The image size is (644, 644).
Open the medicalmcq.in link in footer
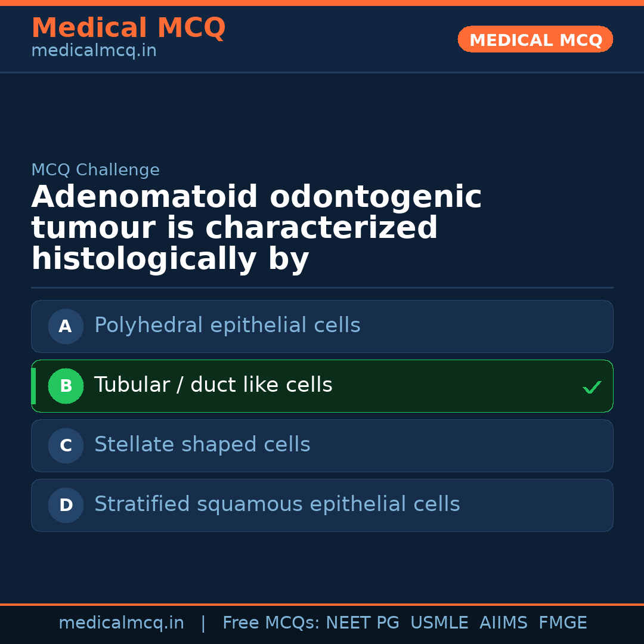coord(121,623)
